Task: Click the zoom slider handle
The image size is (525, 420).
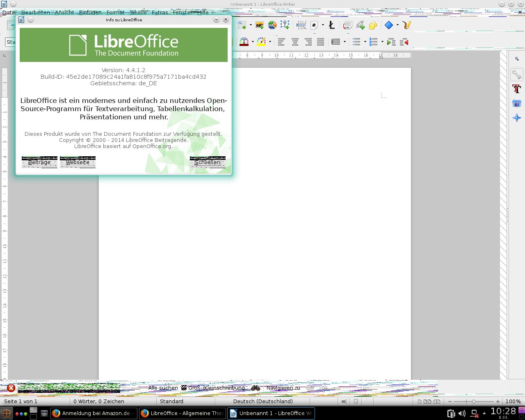Action: click(473, 401)
